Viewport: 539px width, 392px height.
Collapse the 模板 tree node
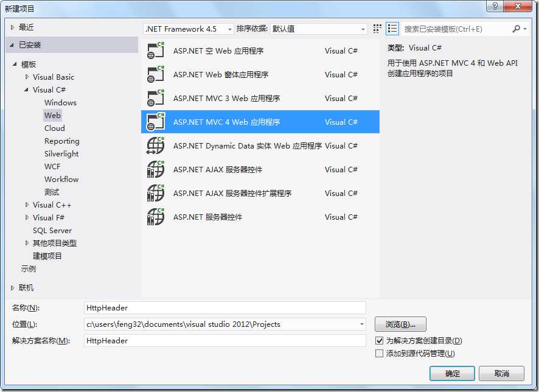(15, 64)
